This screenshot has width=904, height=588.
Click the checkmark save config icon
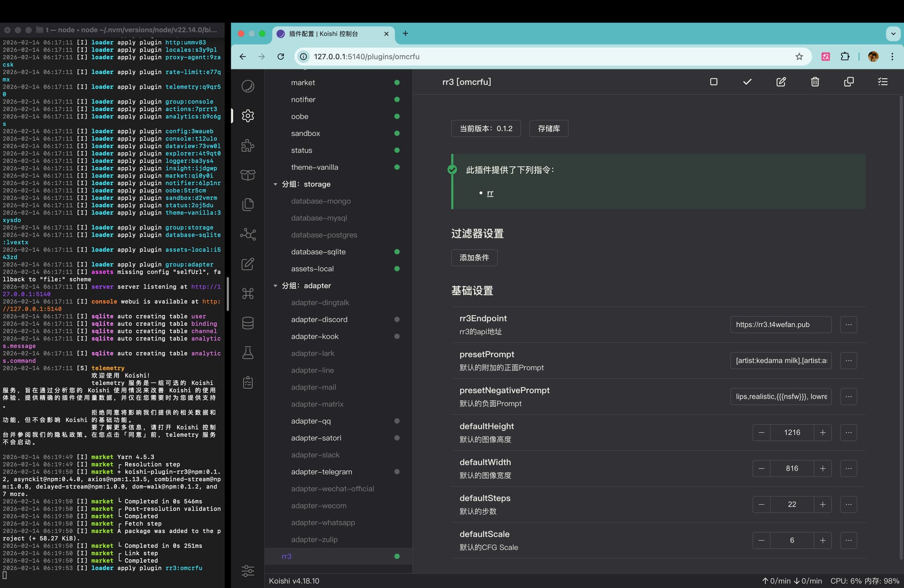pyautogui.click(x=747, y=82)
